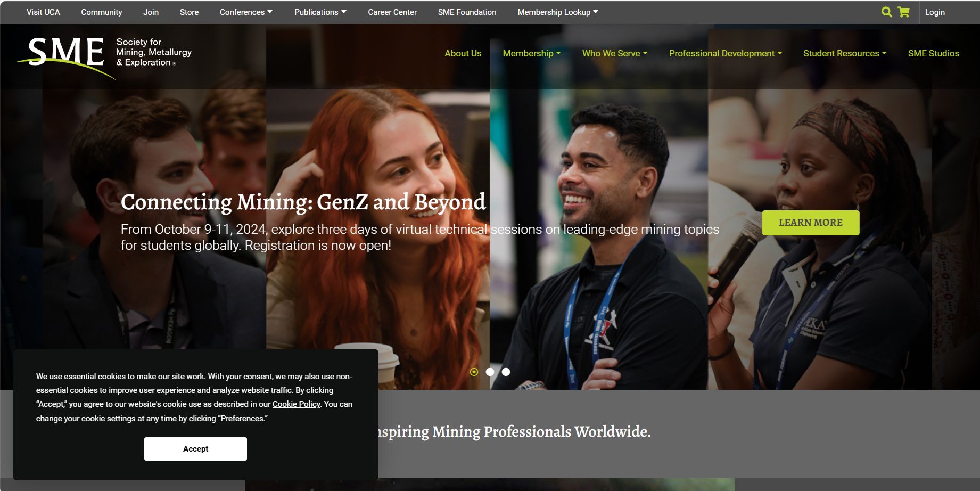Screen dimensions: 980x491
Task: Open the About Us page
Action: pos(463,53)
